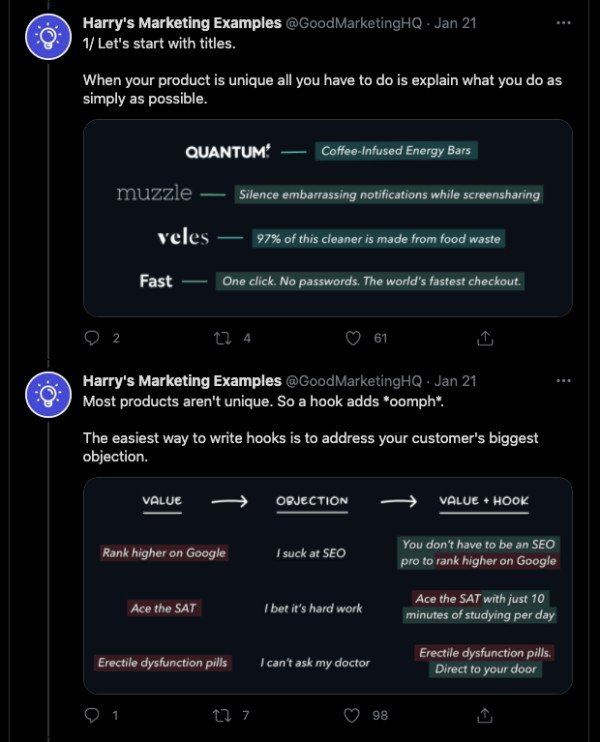The image size is (600, 742).
Task: Reply to the hook *oomph* tweet
Action: tap(91, 715)
